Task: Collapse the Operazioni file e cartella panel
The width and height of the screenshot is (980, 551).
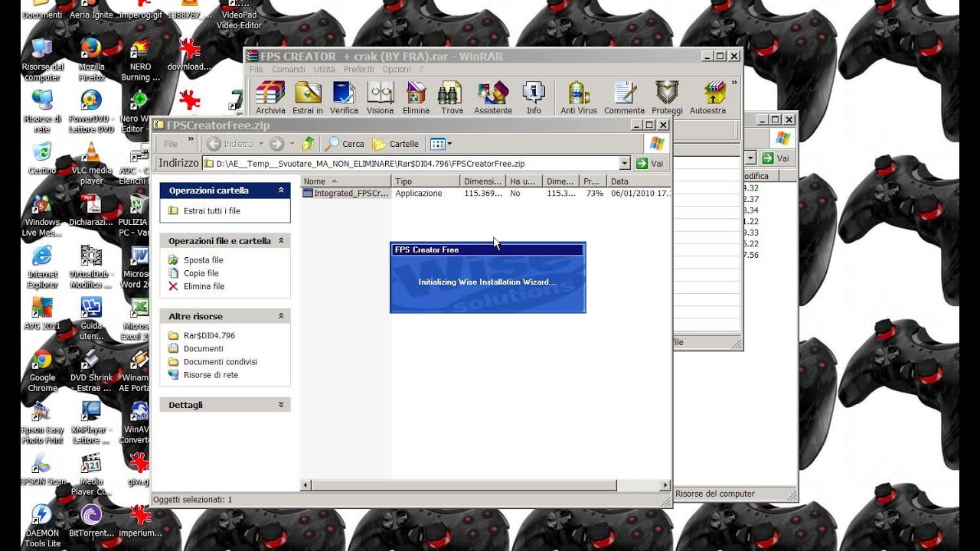Action: (281, 241)
